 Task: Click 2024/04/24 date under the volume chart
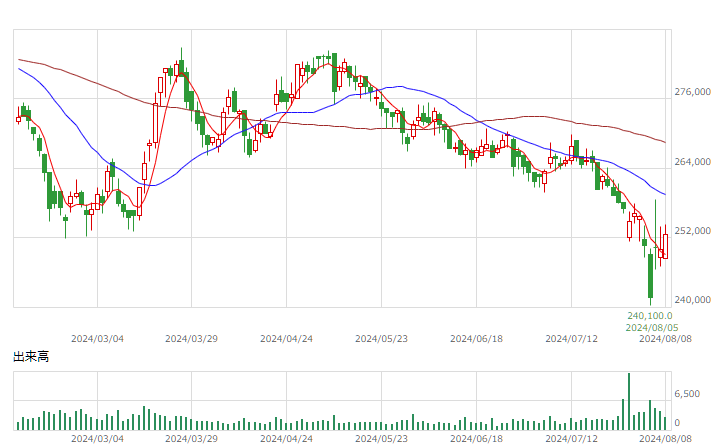[286, 439]
